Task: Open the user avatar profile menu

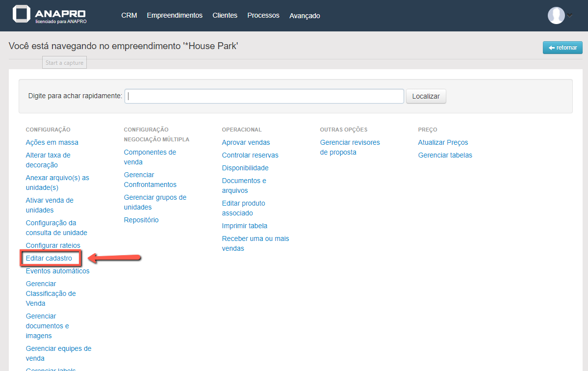Action: tap(556, 15)
